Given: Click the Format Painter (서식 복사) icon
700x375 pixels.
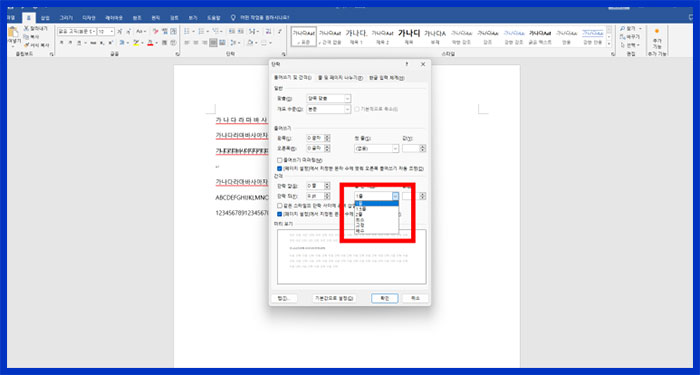Looking at the screenshot, I should [x=26, y=45].
